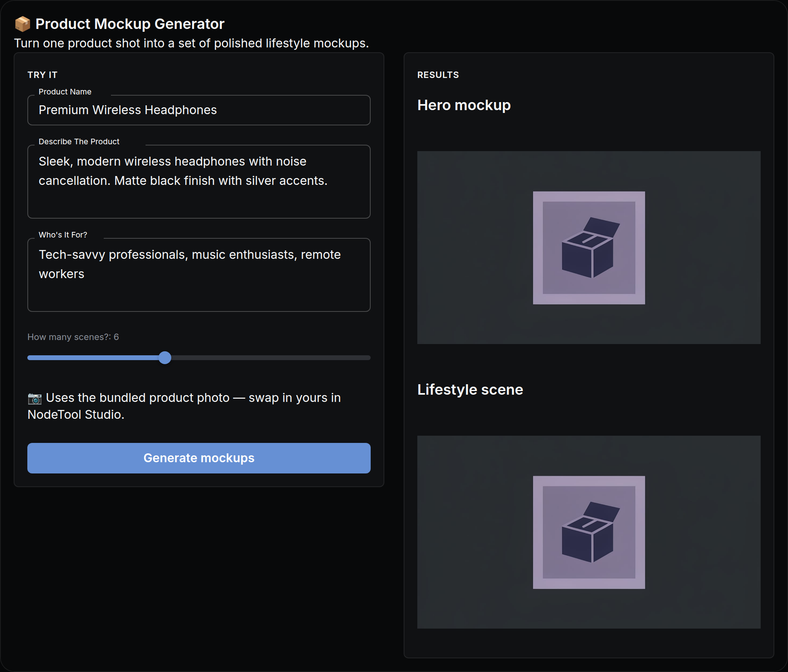Open the Lifestyle scene placeholder image
Viewport: 788px width, 672px height.
tap(589, 532)
